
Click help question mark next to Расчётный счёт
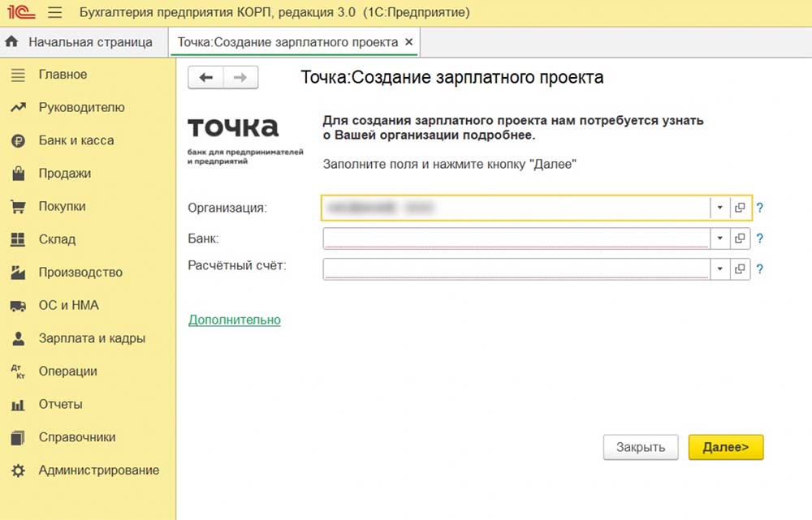pos(760,269)
